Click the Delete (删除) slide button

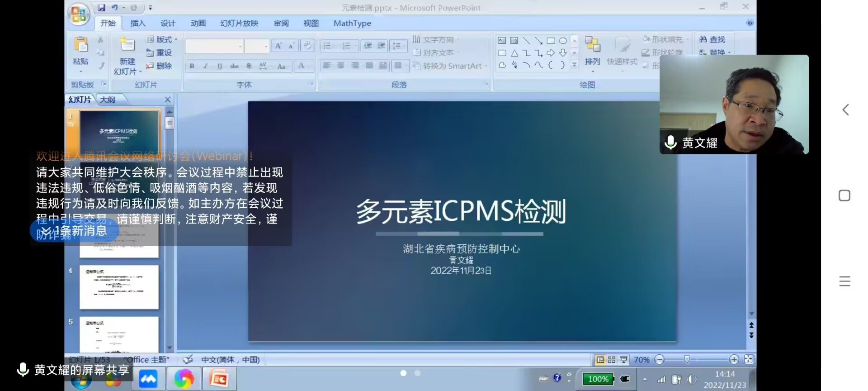(x=159, y=66)
